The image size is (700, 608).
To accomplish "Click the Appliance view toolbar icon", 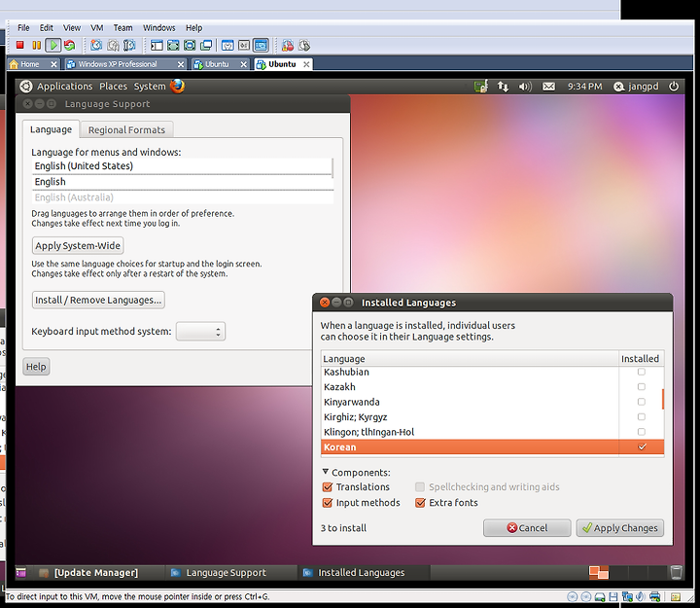I will coord(244,45).
